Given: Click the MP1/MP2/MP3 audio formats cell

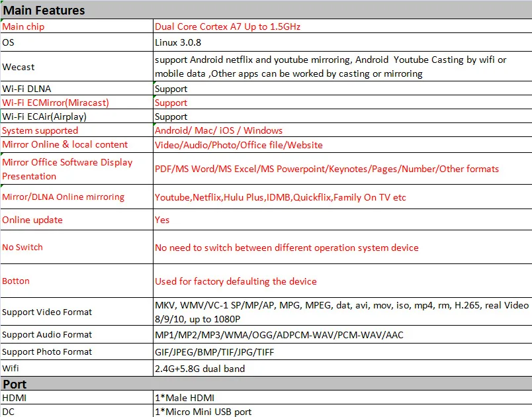Looking at the screenshot, I should coord(341,335).
